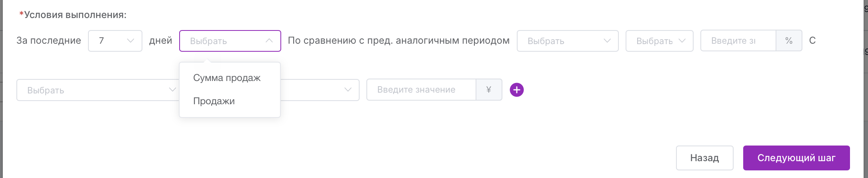868x178 pixels.
Task: Click the purple plus add-condition icon
Action: pos(516,90)
